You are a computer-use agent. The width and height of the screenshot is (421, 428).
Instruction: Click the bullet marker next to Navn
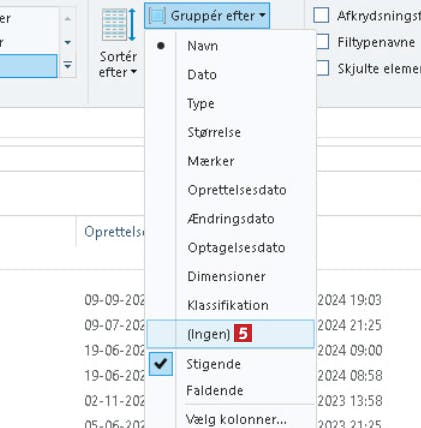161,46
